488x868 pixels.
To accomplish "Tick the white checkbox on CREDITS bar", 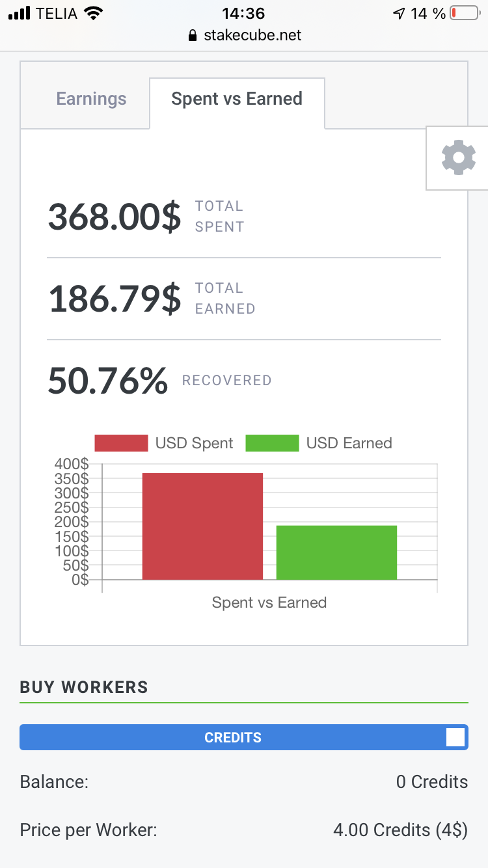I will (x=455, y=737).
